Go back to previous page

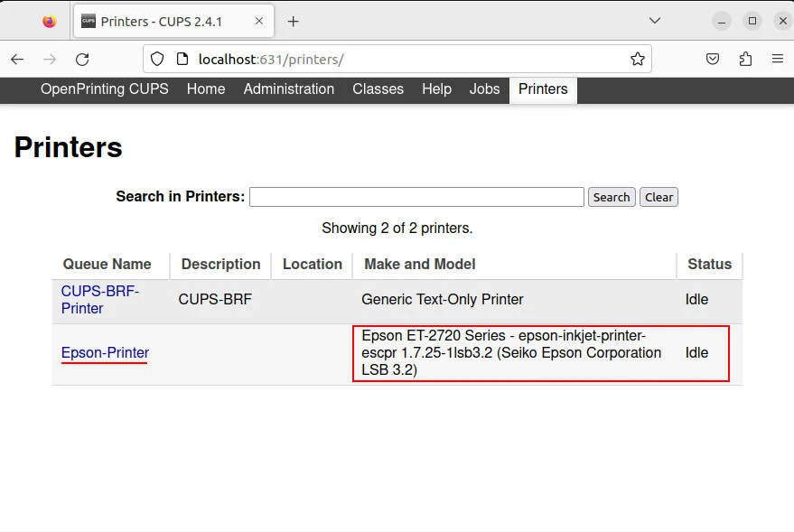tap(17, 60)
